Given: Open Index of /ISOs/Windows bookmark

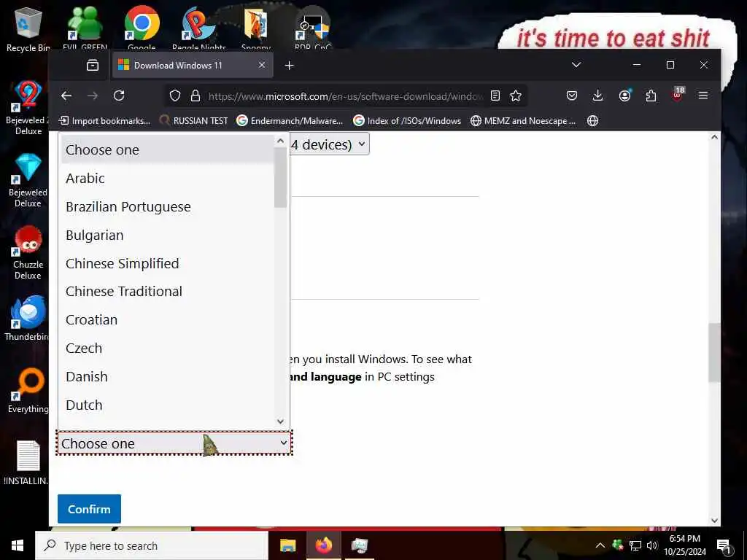Looking at the screenshot, I should coord(407,121).
